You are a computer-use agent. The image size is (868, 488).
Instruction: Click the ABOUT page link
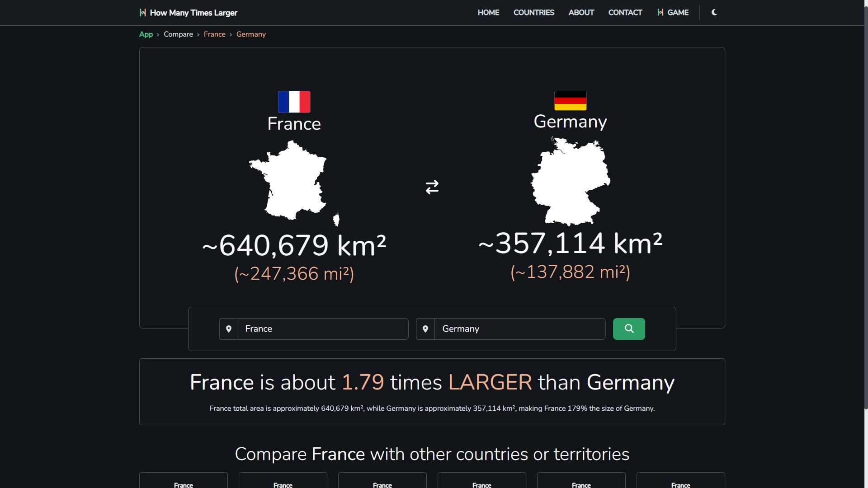pyautogui.click(x=581, y=13)
